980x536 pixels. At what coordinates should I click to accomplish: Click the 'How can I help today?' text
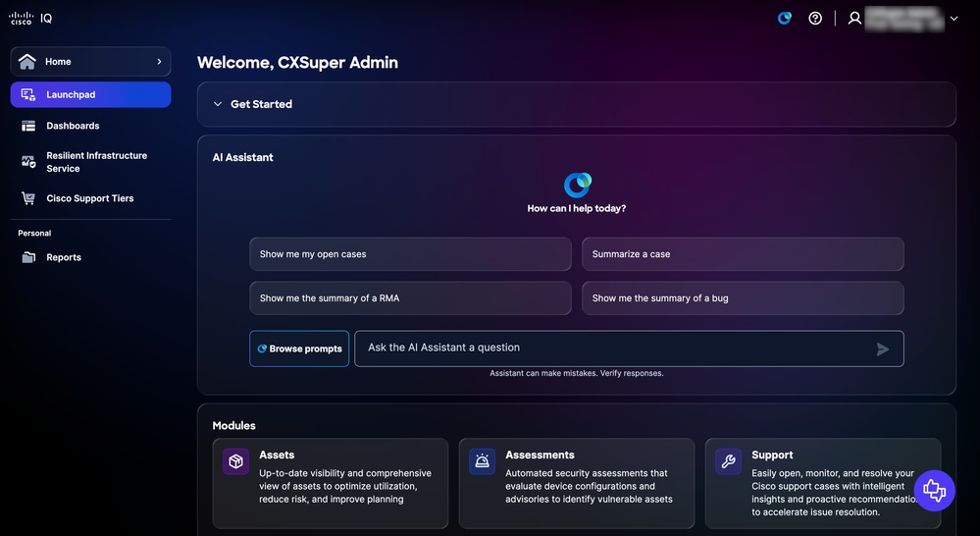[x=576, y=208]
